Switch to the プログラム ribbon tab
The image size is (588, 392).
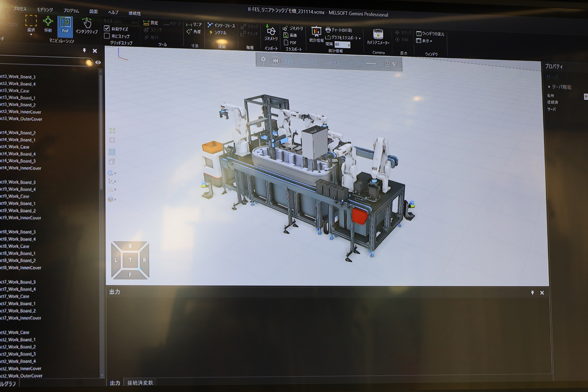[x=71, y=11]
